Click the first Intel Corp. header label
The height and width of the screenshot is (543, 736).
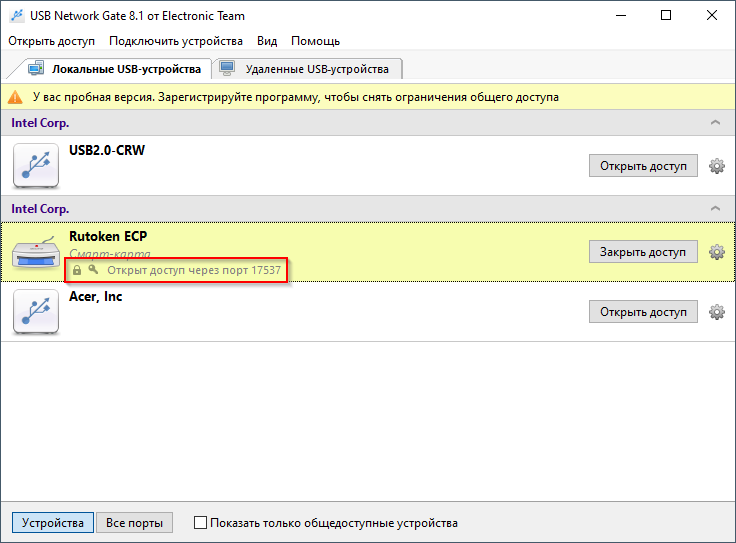[x=40, y=123]
